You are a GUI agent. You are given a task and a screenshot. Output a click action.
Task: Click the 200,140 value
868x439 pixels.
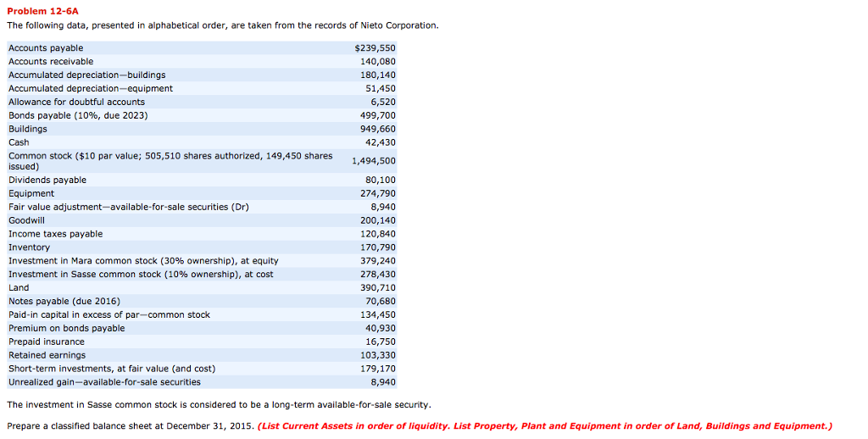click(378, 220)
